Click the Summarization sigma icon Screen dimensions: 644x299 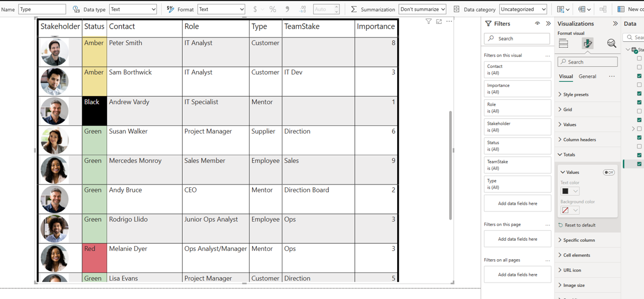(x=354, y=9)
